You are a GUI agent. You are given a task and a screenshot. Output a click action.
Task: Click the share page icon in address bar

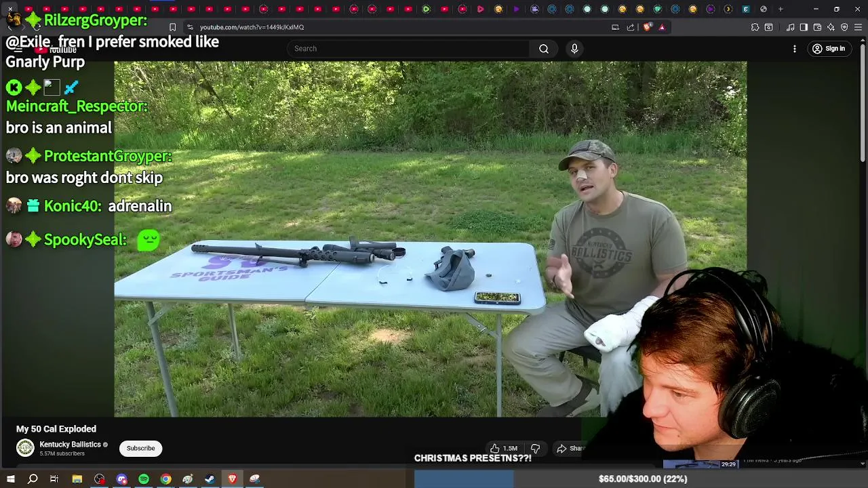tap(631, 27)
